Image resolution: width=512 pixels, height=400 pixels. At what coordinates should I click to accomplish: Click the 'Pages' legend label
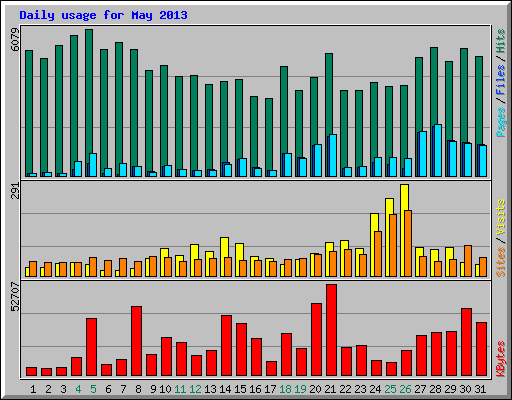501,122
